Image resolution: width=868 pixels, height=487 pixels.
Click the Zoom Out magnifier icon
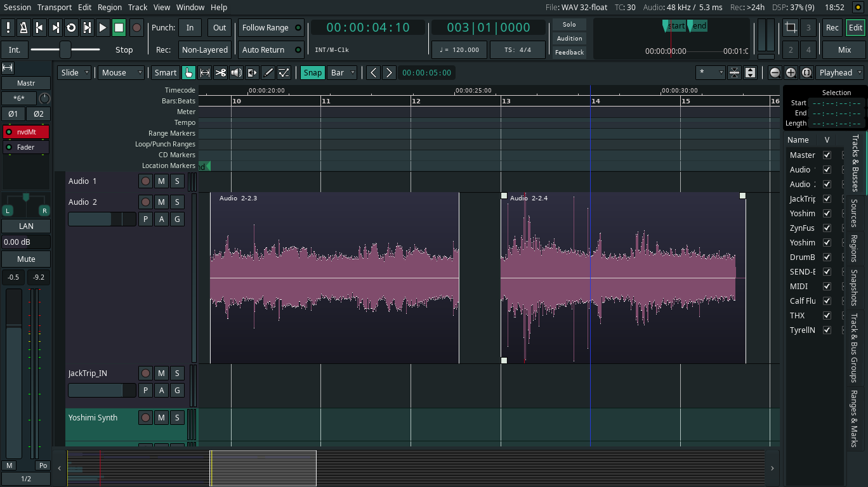click(x=775, y=72)
